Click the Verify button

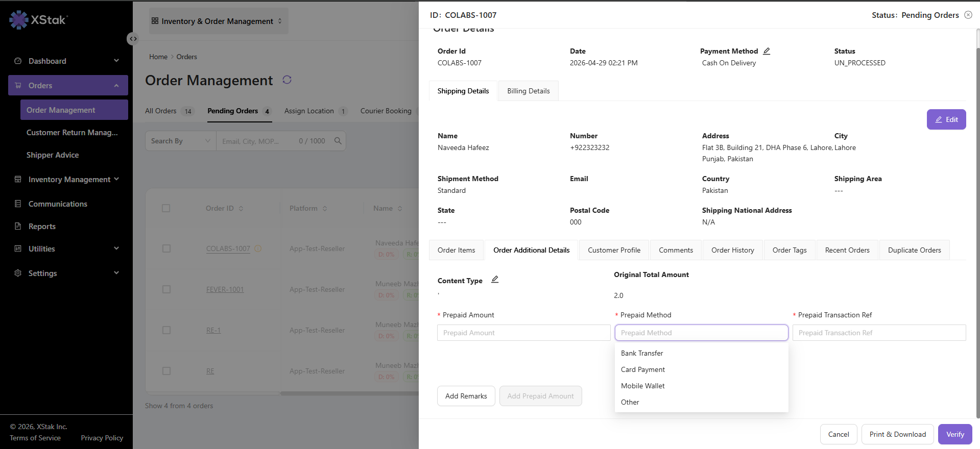[x=955, y=434]
